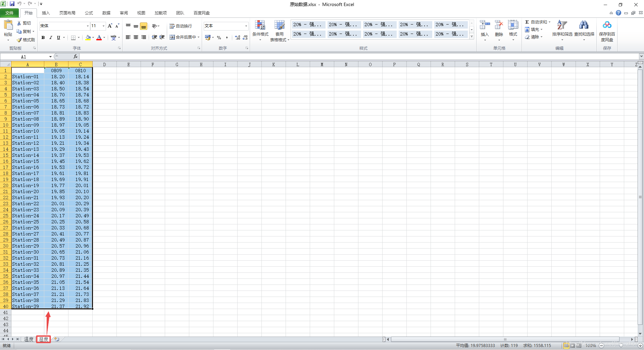Switch to the Insert (插入) ribbon tab
The height and width of the screenshot is (350, 644).
point(46,13)
